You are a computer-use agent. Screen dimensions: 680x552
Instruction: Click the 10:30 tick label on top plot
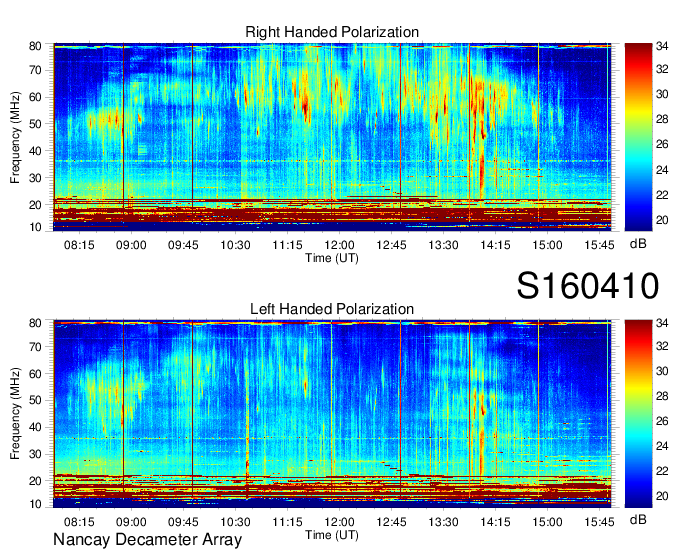(x=235, y=245)
